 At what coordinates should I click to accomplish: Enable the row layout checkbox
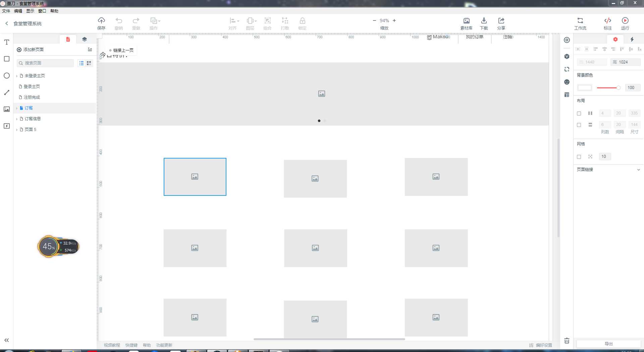[x=579, y=125]
